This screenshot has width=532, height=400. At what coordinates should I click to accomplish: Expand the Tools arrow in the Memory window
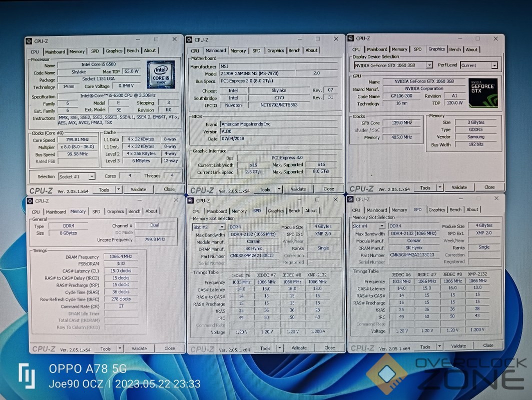(x=120, y=348)
